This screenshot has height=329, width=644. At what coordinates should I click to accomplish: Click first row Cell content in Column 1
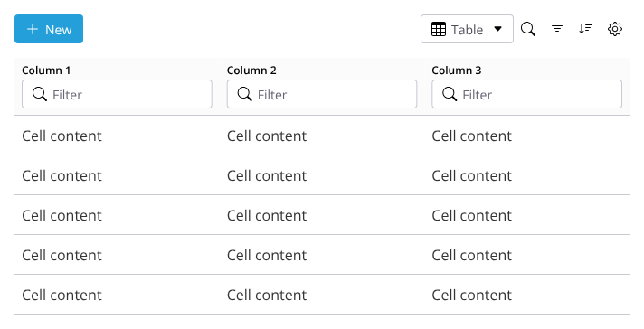tap(62, 136)
